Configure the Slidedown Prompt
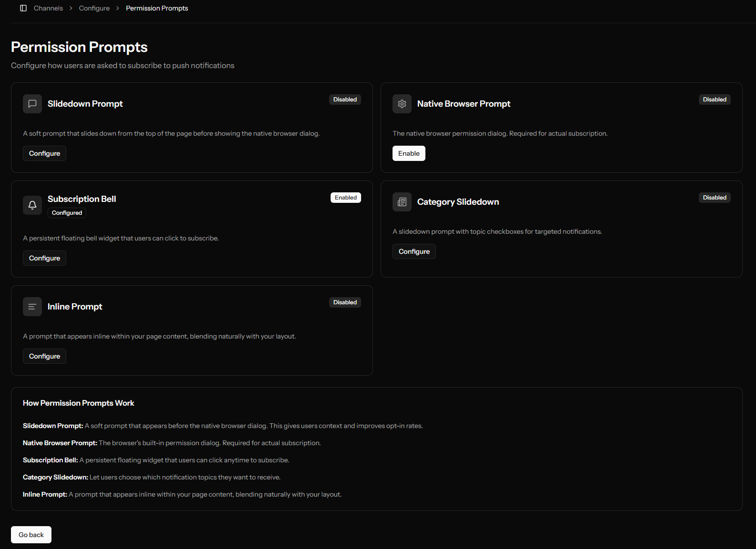The width and height of the screenshot is (756, 549). pyautogui.click(x=44, y=153)
